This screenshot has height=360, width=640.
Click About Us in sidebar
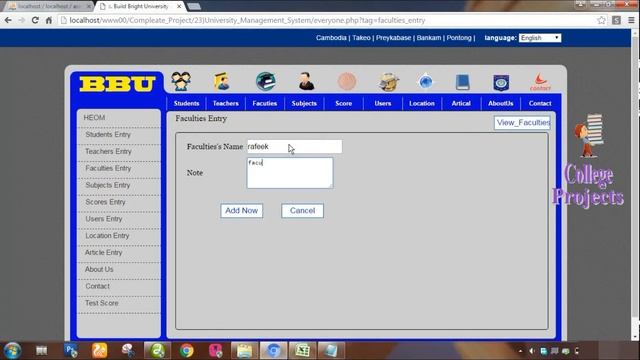[99, 269]
